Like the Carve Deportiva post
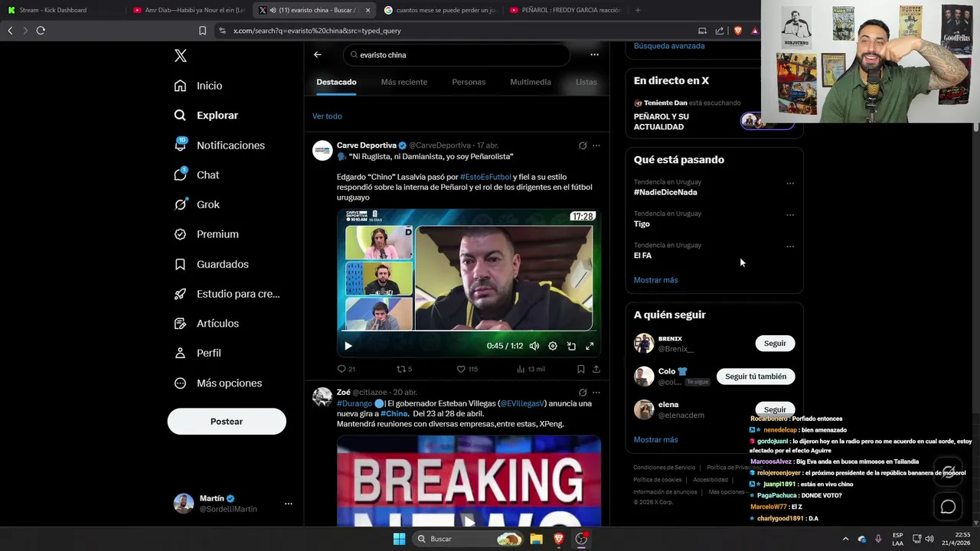The image size is (980, 551). click(x=467, y=369)
